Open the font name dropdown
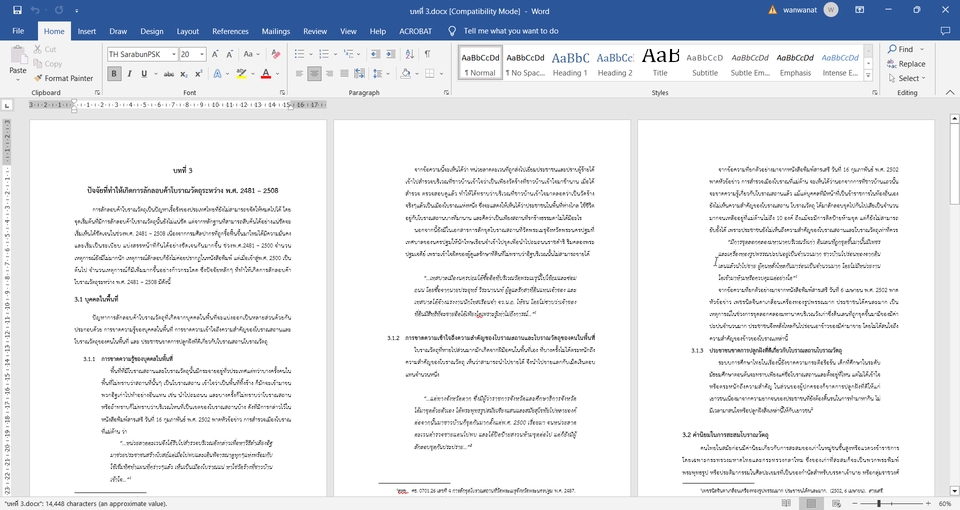Screen dimensions: 960x510 174,54
